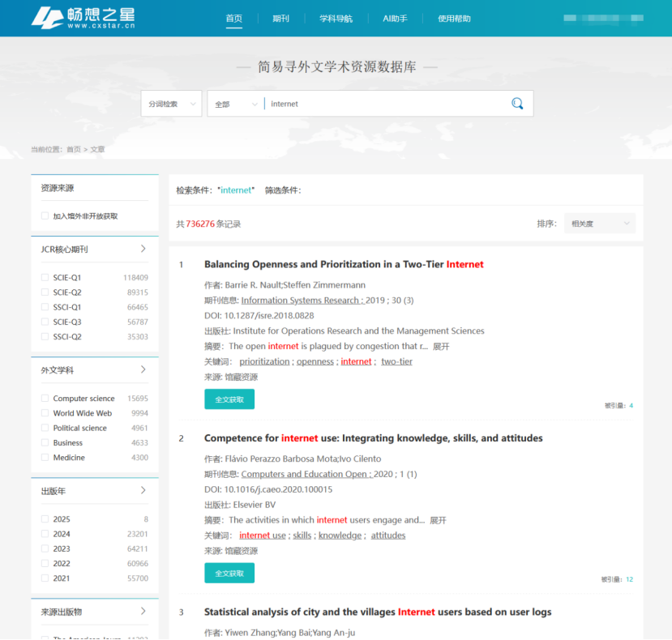Screen dimensions: 672x640
Task: Open the 全部 field dropdown
Action: tap(235, 104)
